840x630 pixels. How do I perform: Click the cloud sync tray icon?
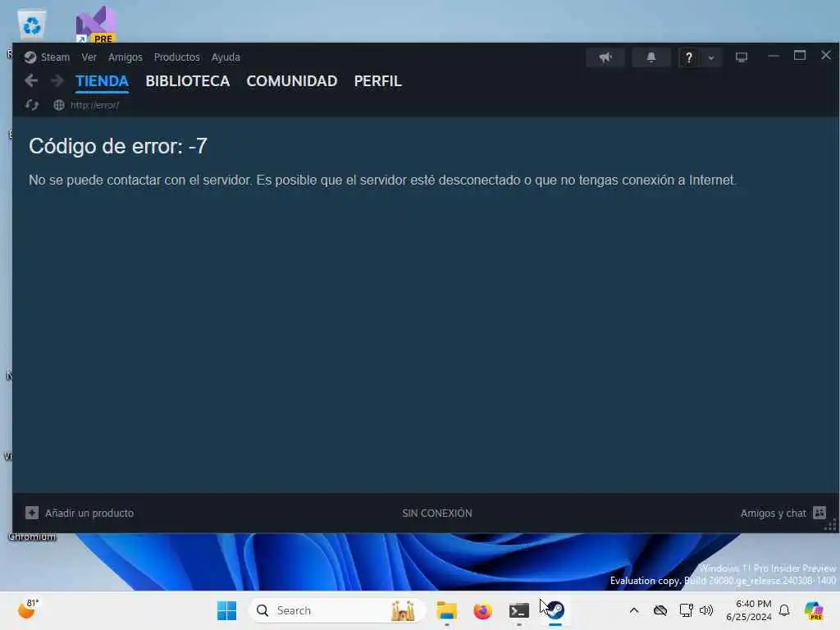[660, 610]
